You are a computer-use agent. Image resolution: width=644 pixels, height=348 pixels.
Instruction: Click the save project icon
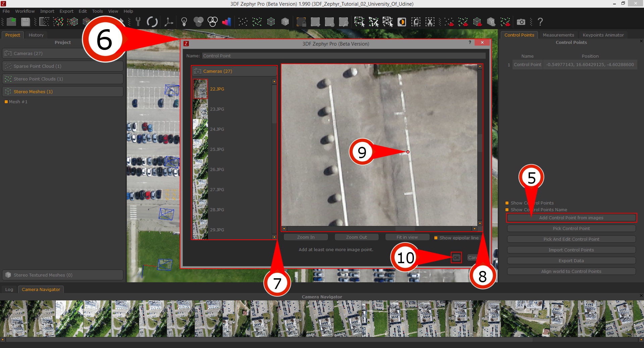click(25, 22)
